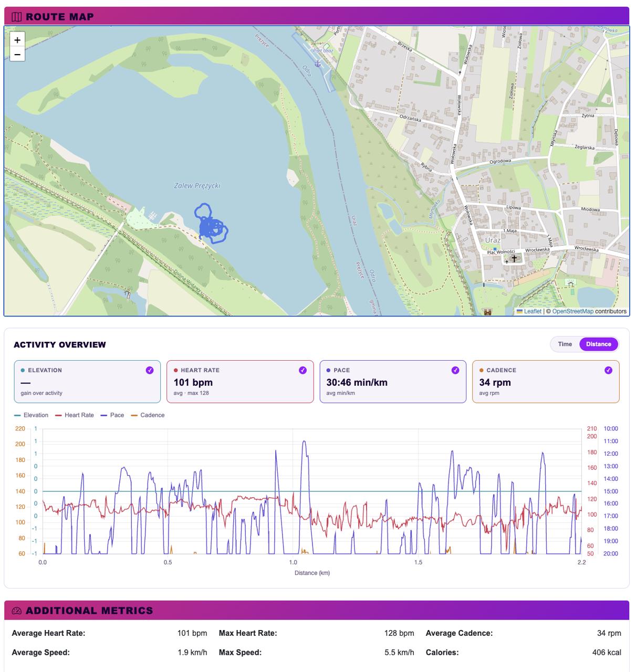This screenshot has height=672, width=636.
Task: Click the Distance (km) axis title
Action: coord(312,573)
